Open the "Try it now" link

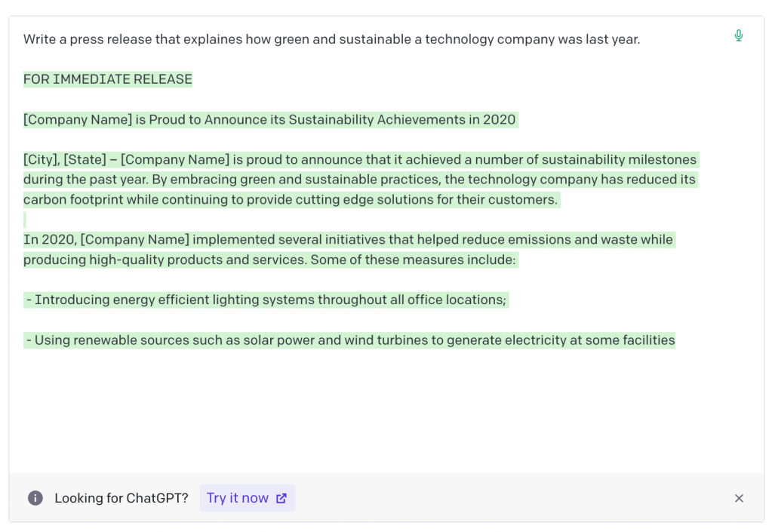point(238,498)
